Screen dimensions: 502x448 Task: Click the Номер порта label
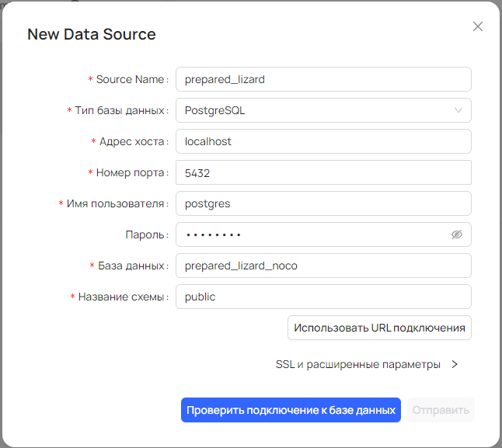(131, 172)
